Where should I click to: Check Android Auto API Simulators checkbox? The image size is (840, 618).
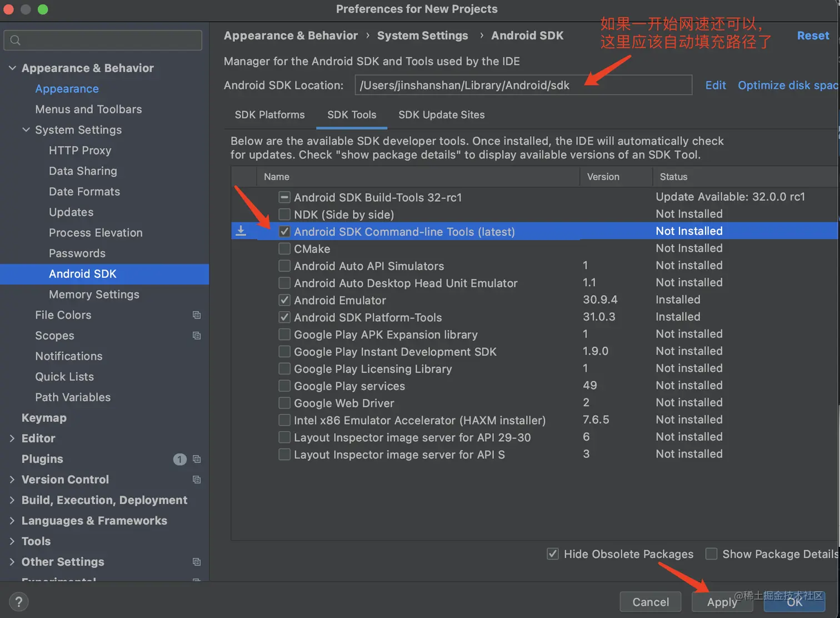284,266
